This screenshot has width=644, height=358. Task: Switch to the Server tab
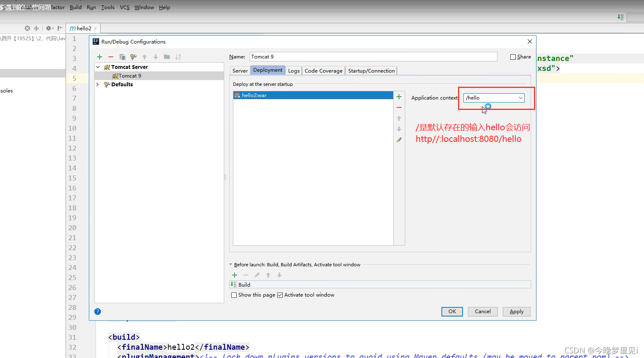pyautogui.click(x=240, y=71)
